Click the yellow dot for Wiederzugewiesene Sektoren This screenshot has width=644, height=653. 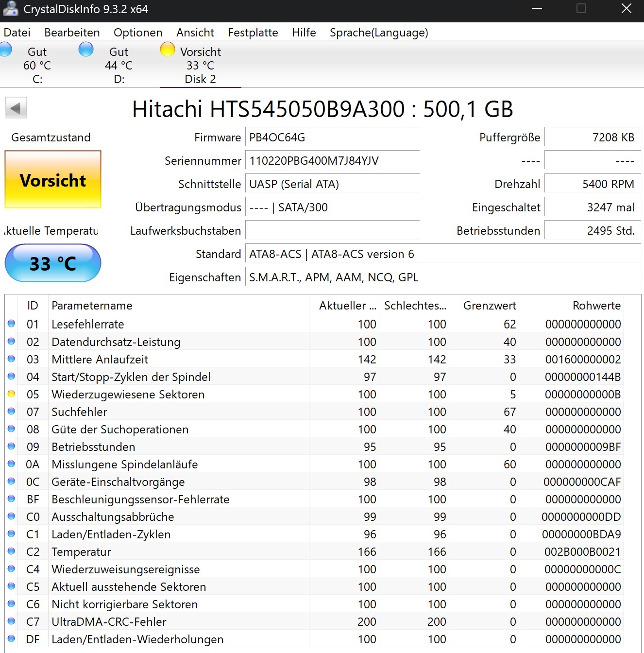11,394
